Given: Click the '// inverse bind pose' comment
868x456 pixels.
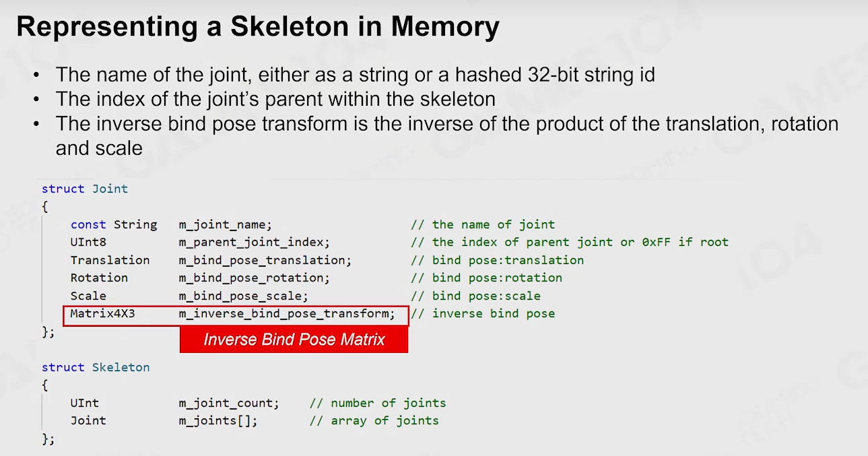Looking at the screenshot, I should tap(483, 313).
